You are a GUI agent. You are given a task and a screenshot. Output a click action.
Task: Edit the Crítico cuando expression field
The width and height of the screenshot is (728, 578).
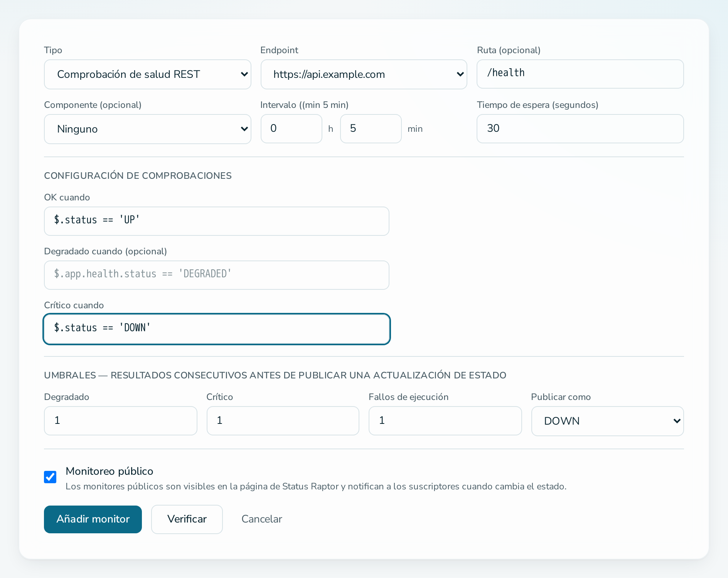216,329
